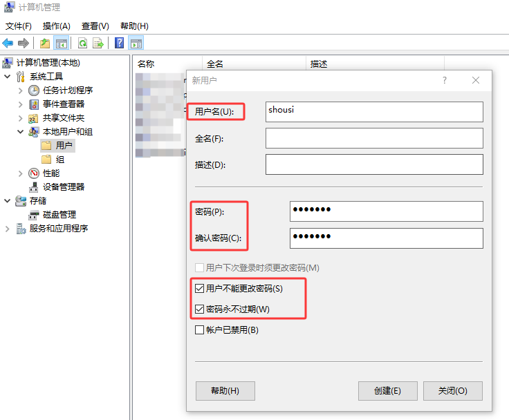
Task: Open the 操作(A) menu
Action: click(x=57, y=26)
